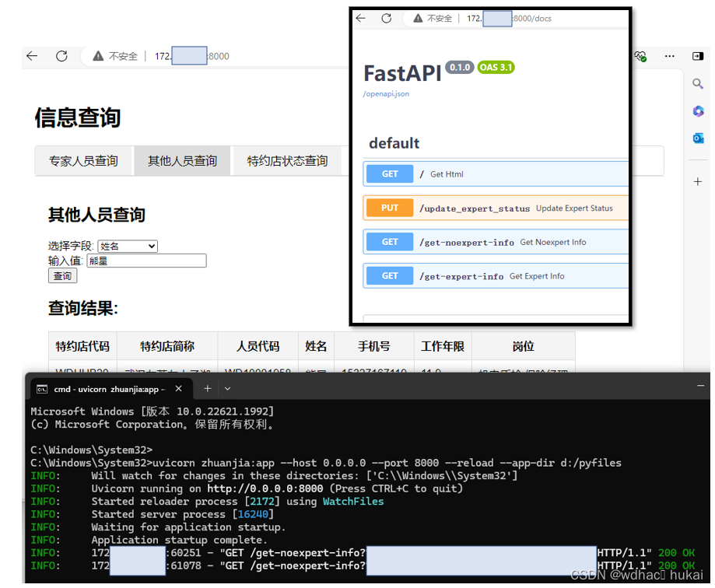Viewport: 715px width, 588px height.
Task: Open a new terminal tab with plus
Action: click(208, 388)
